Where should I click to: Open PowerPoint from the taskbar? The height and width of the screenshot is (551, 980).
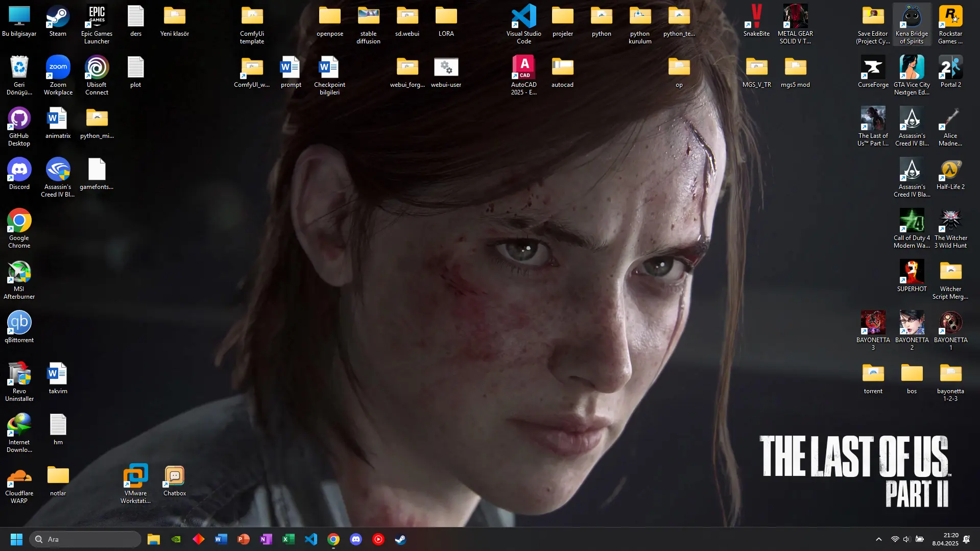tap(244, 539)
